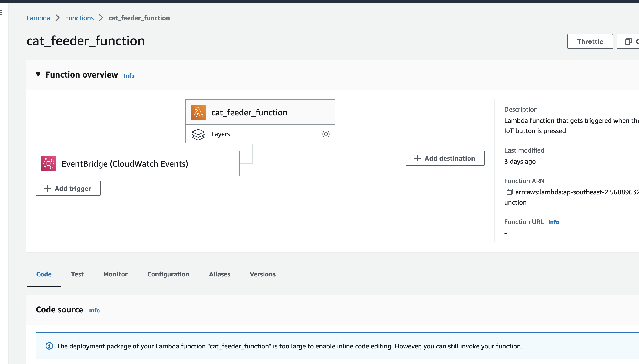Select the Versions tab
This screenshot has width=639, height=364.
click(263, 274)
